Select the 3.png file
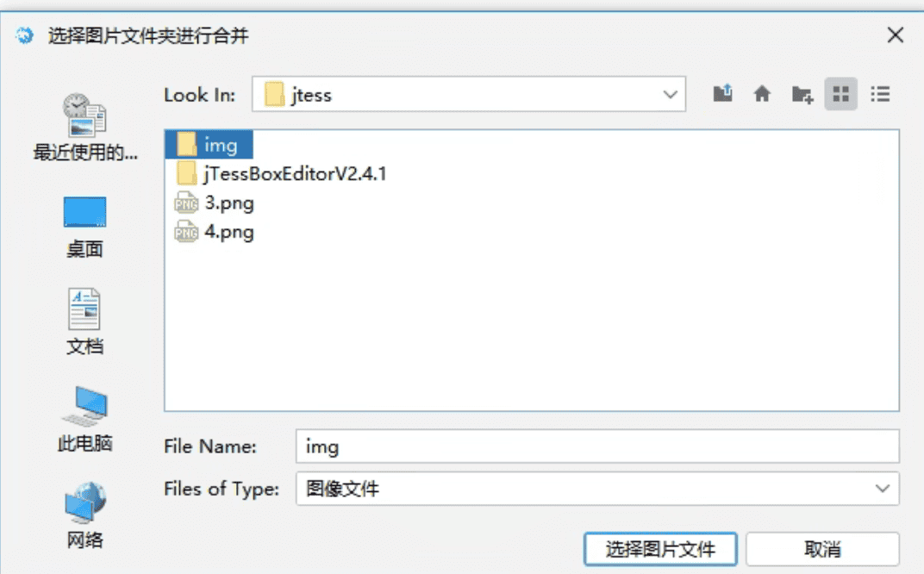The image size is (924, 574). pyautogui.click(x=228, y=203)
